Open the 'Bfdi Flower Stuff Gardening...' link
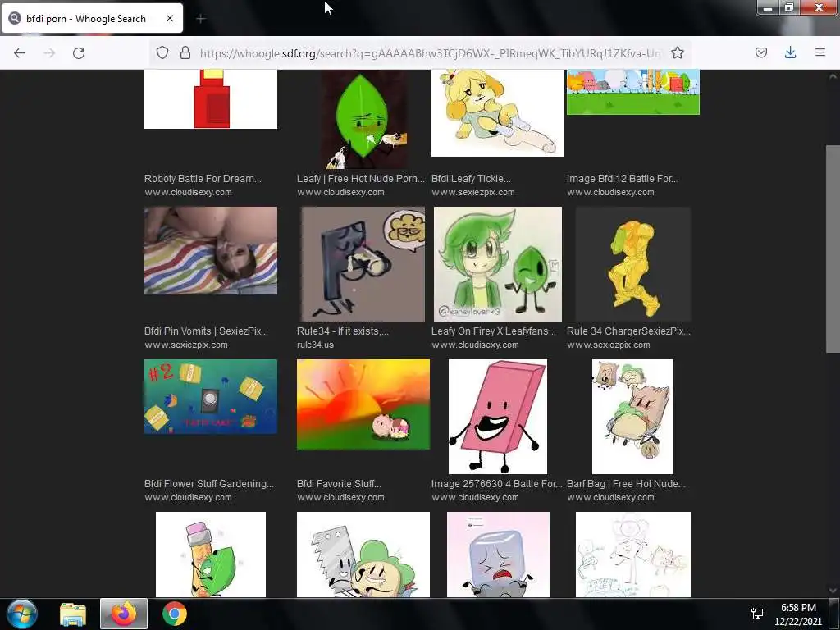Screen dimensions: 840x630 [x=209, y=484]
